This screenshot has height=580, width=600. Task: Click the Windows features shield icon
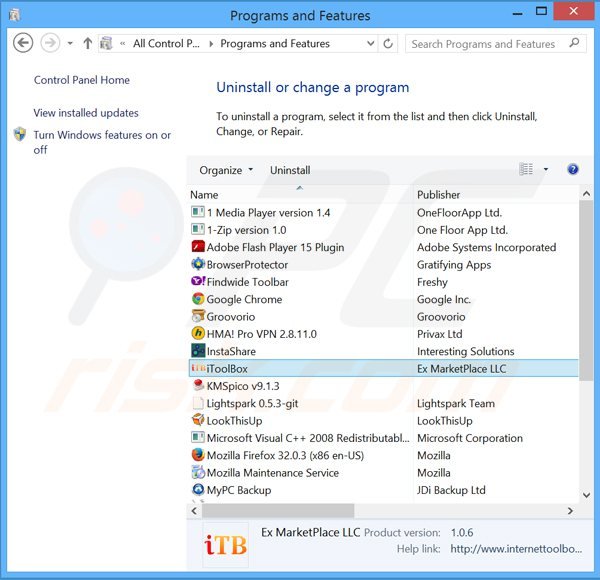tap(20, 134)
